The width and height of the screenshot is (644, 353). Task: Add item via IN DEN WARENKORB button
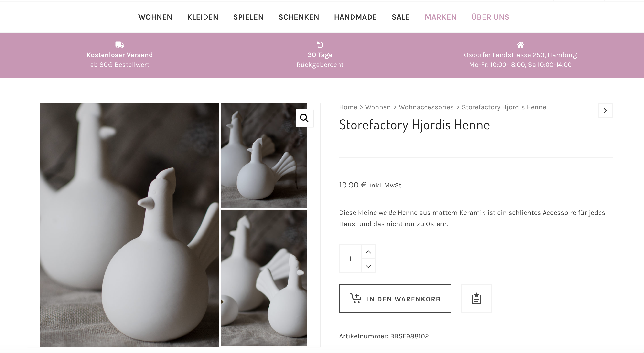395,298
